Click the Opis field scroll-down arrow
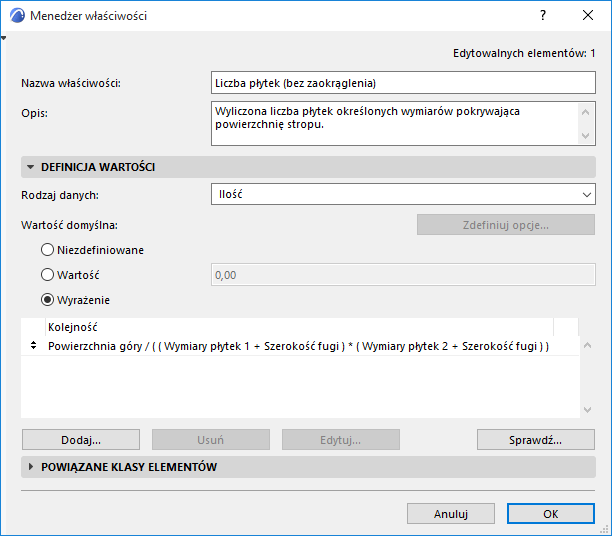Image resolution: width=612 pixels, height=536 pixels. [585, 135]
